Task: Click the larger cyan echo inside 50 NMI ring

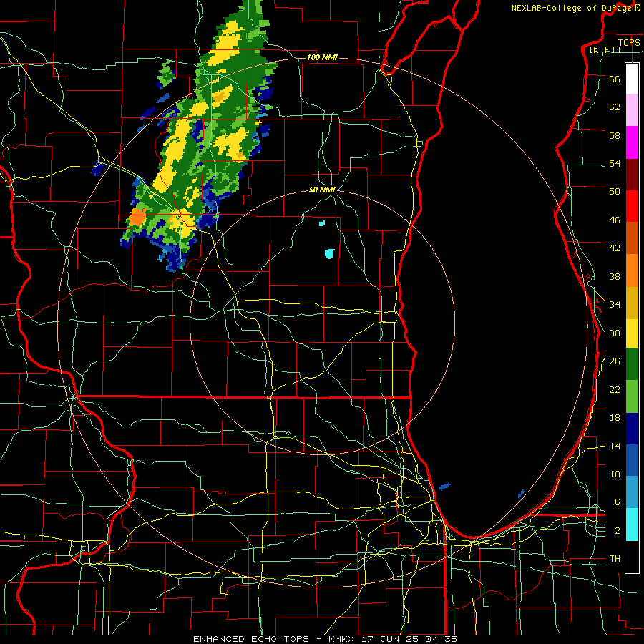Action: 329,253
